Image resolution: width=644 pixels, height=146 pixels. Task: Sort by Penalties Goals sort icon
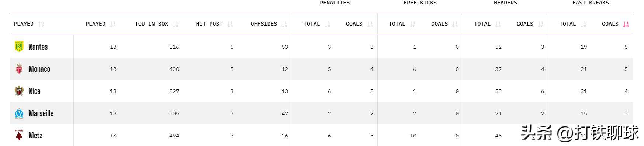point(370,24)
